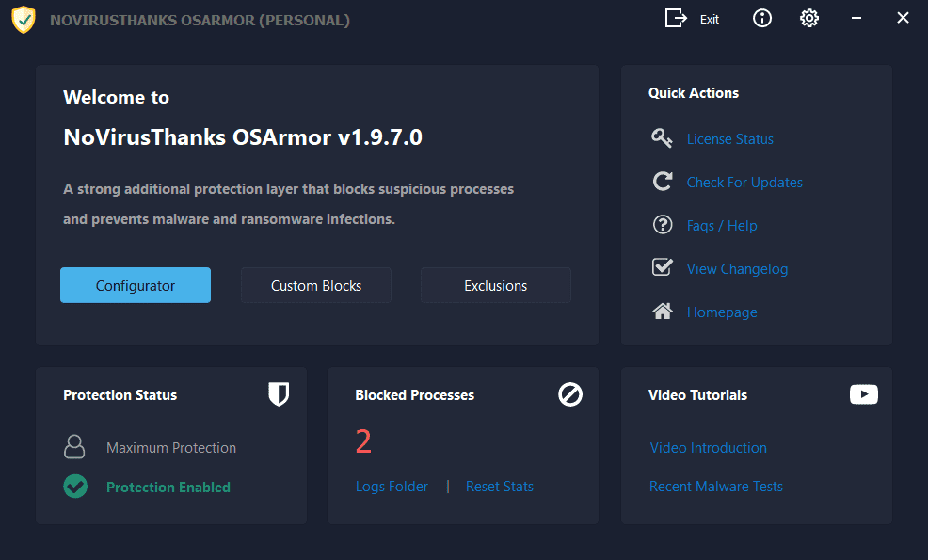Image resolution: width=928 pixels, height=560 pixels.
Task: Open the View Changelog link
Action: tap(737, 269)
